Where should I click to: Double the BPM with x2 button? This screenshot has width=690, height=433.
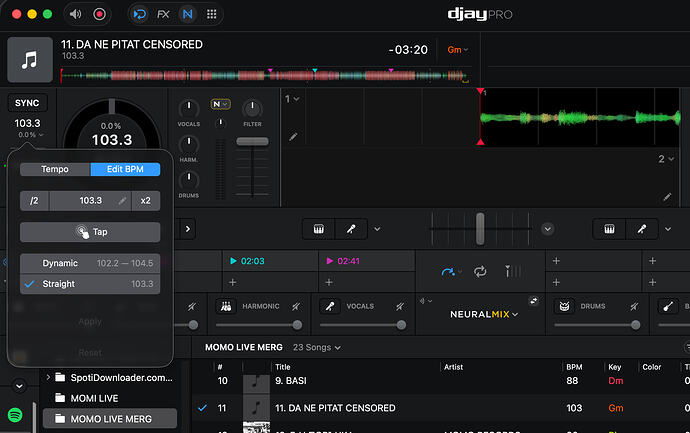point(146,201)
